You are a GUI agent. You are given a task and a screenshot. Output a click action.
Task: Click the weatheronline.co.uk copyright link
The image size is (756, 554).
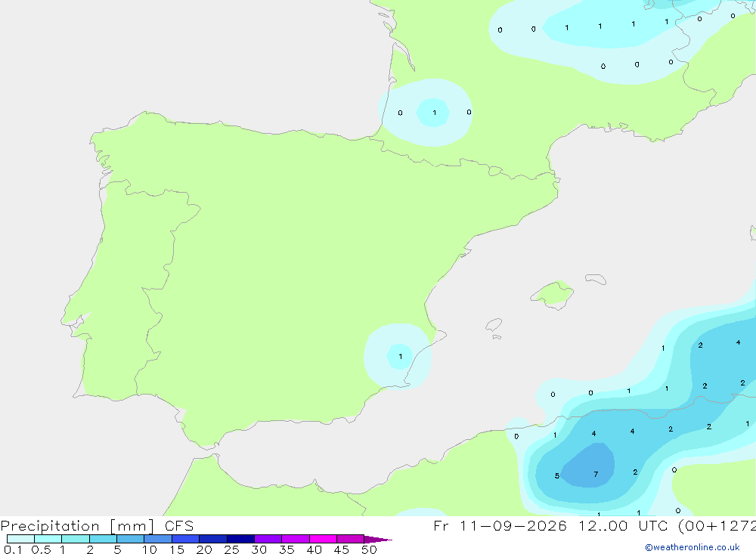pyautogui.click(x=692, y=547)
